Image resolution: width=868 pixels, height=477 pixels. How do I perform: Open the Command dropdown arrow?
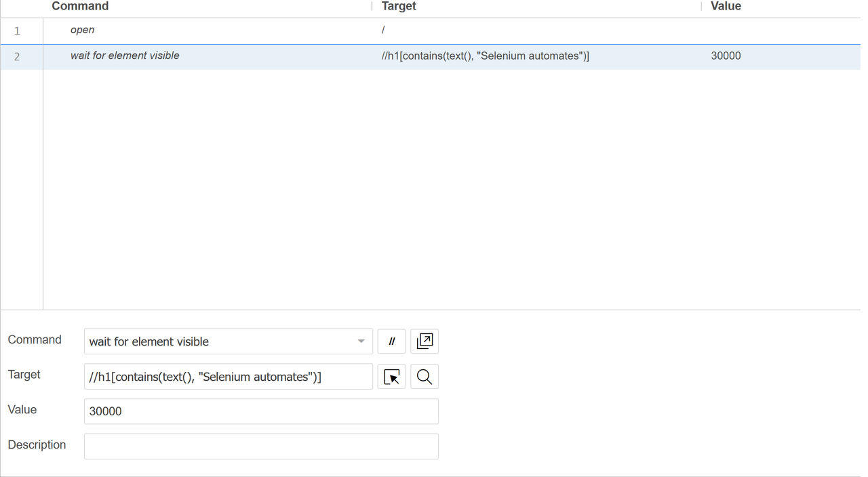361,341
